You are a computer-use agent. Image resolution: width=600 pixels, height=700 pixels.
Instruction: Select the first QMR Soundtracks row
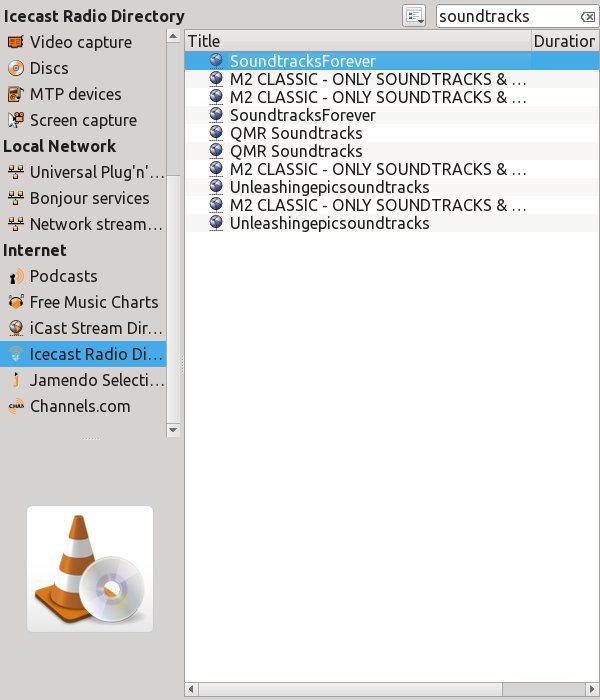[392, 133]
